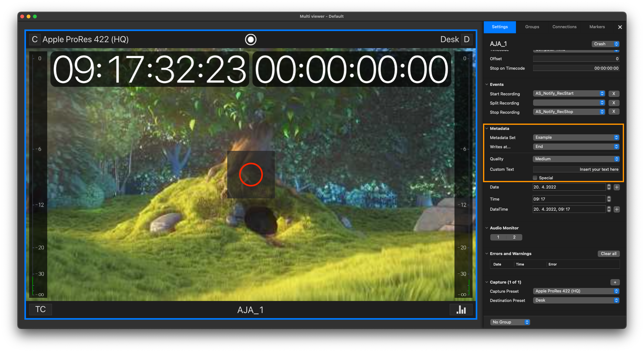This screenshot has height=352, width=644.
Task: Click the DateTime input field
Action: click(569, 209)
